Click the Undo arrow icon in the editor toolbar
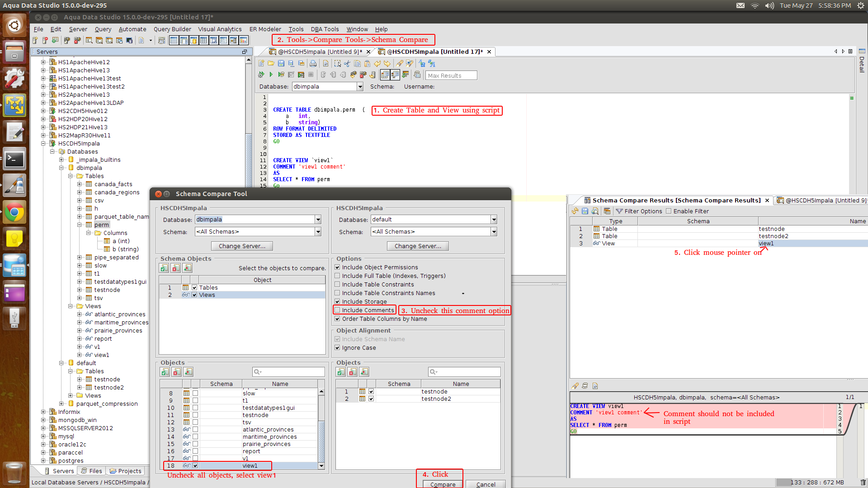The height and width of the screenshot is (488, 868). click(377, 63)
